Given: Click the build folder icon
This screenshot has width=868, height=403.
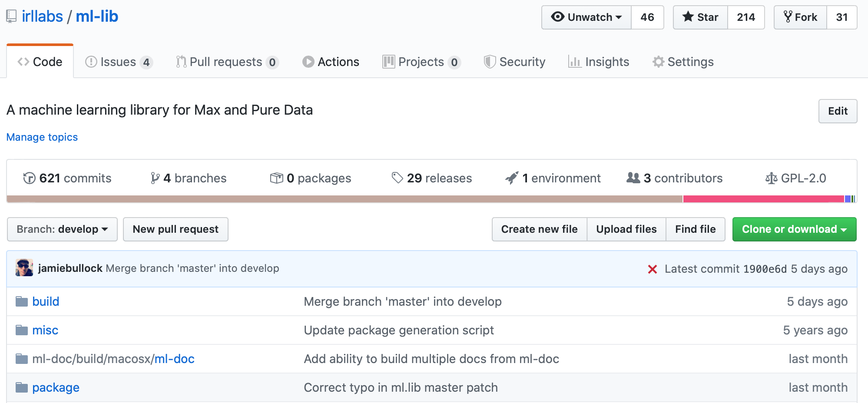Looking at the screenshot, I should coord(22,301).
